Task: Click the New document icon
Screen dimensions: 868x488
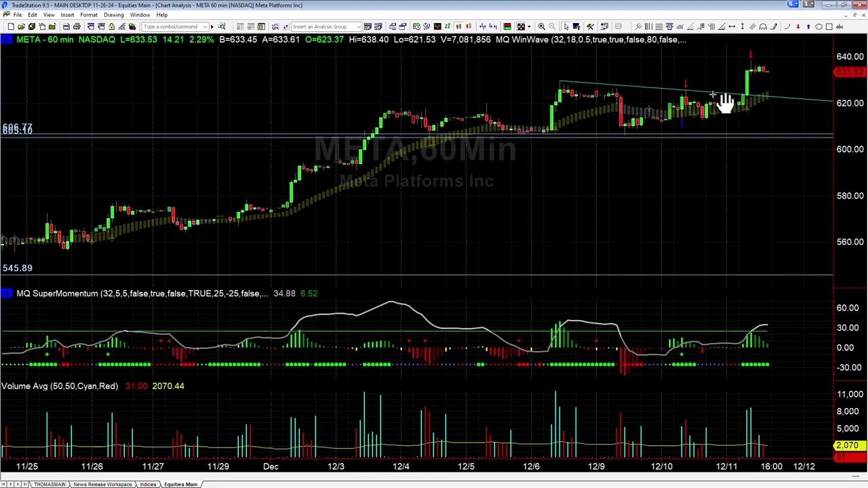Action: tap(11, 26)
